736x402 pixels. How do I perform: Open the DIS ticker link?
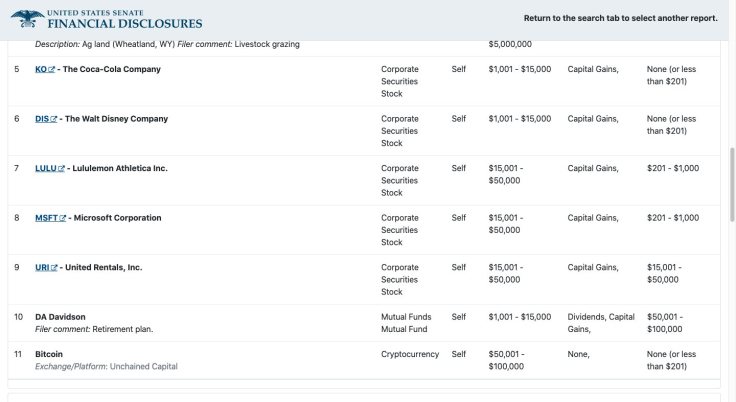tap(42, 119)
